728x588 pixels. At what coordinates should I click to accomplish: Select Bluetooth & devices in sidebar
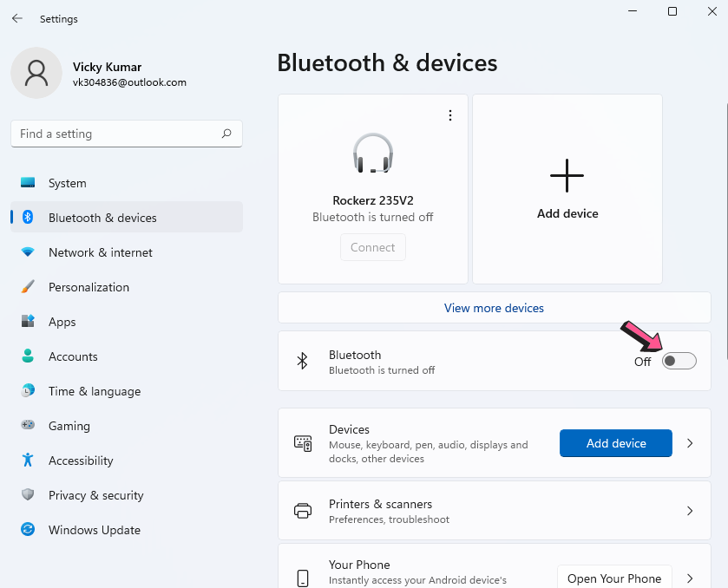point(127,217)
